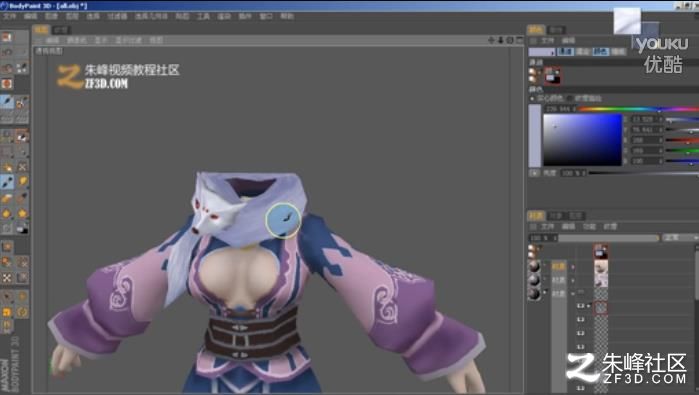Open the 图层 menu in main menu bar
This screenshot has width=699, height=395.
click(72, 16)
